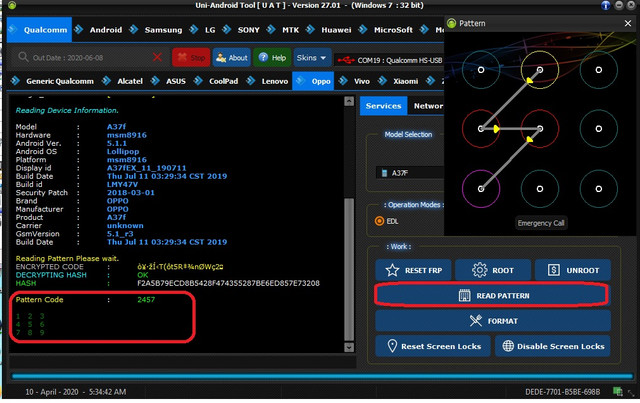
Task: Open the Alcatel brand tab
Action: [130, 81]
